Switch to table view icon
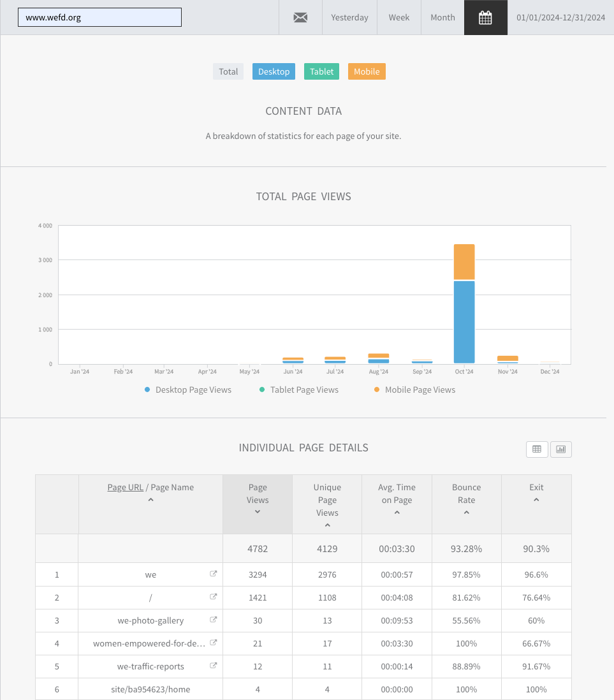The width and height of the screenshot is (614, 700). click(537, 449)
